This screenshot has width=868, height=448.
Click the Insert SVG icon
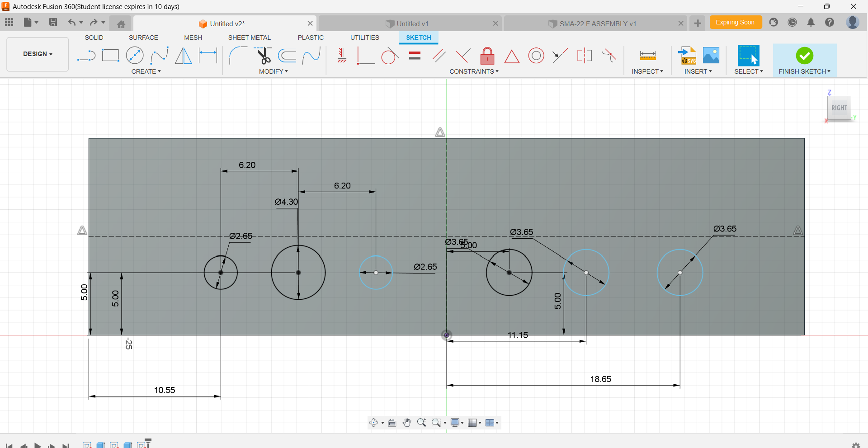click(x=687, y=56)
